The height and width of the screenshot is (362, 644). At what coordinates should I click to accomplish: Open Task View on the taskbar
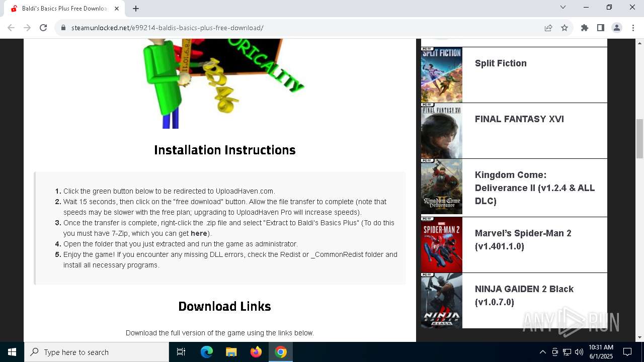coord(181,352)
